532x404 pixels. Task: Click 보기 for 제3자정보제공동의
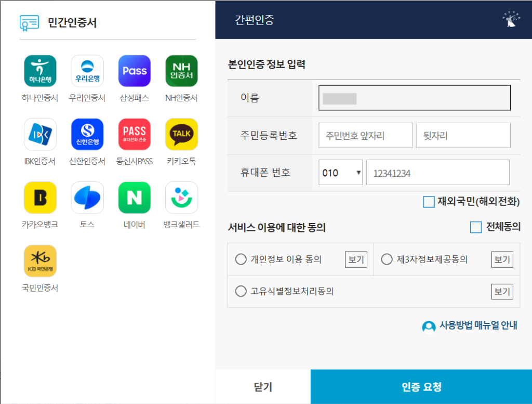coord(502,260)
